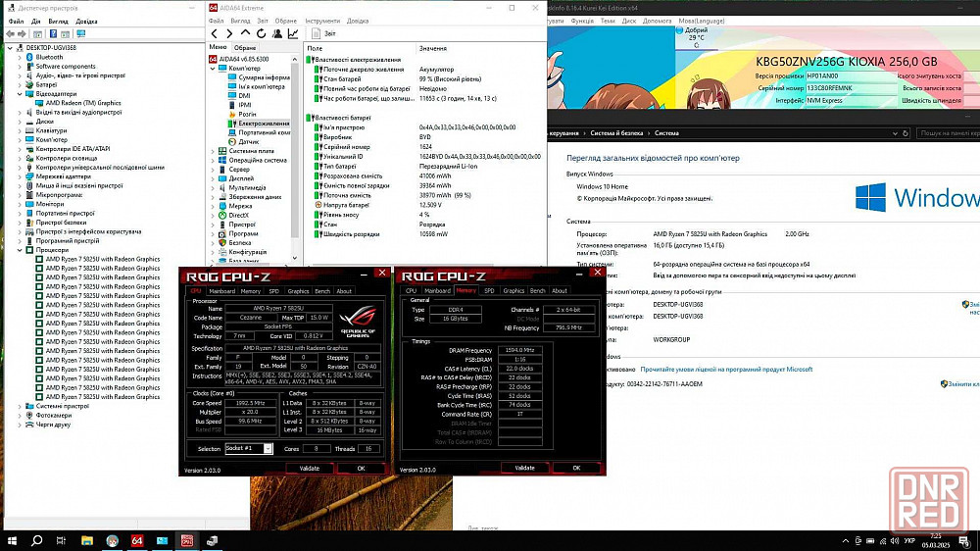The height and width of the screenshot is (551, 980).
Task: Expand DirectX node in AIDA64 tree
Action: coord(213,215)
